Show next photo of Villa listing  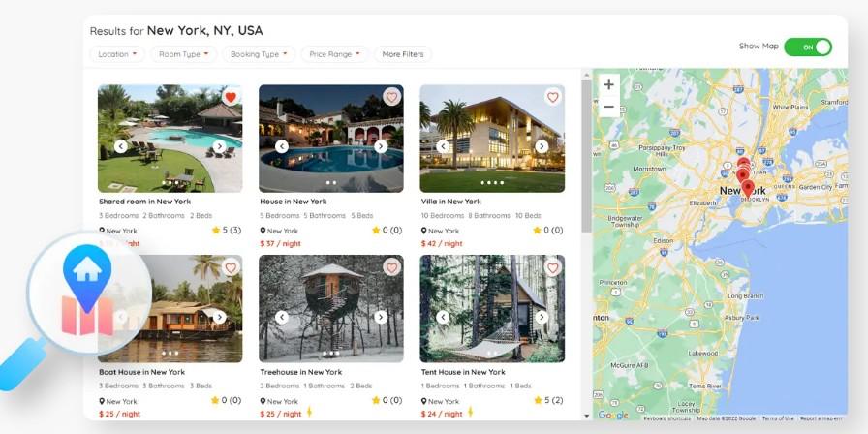click(542, 146)
